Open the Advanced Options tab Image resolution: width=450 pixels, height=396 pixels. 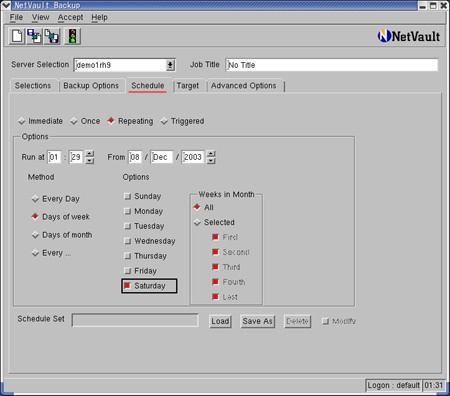(x=244, y=86)
